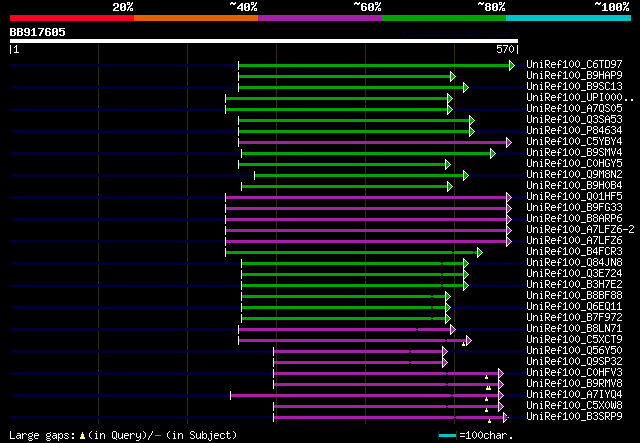The height and width of the screenshot is (443, 640).
Task: Click the UniRef100_B9SMV4 label text
Action: [574, 153]
